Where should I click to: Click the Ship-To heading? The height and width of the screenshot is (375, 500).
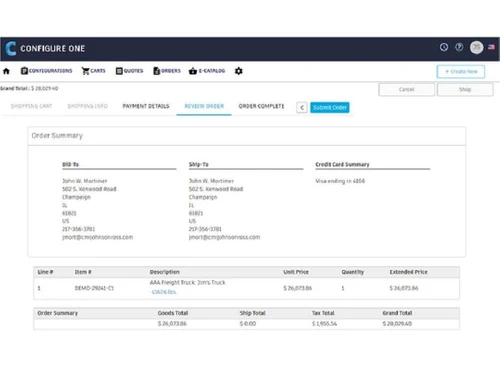[x=199, y=164]
